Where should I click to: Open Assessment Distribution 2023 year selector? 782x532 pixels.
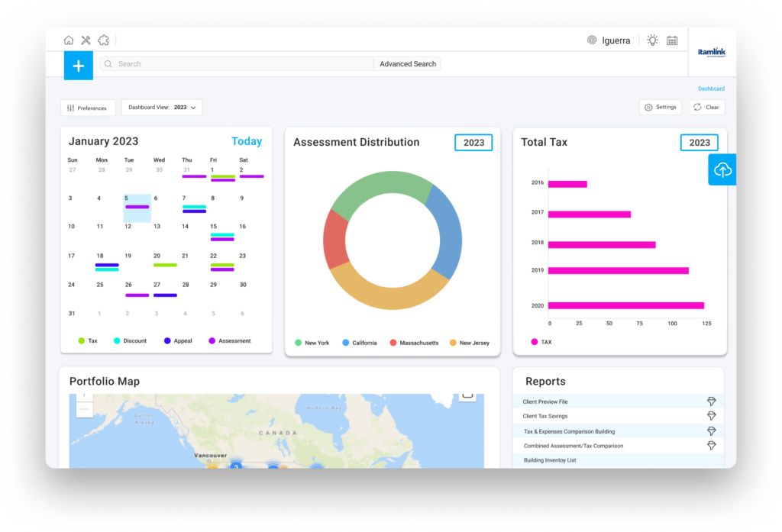tap(473, 143)
